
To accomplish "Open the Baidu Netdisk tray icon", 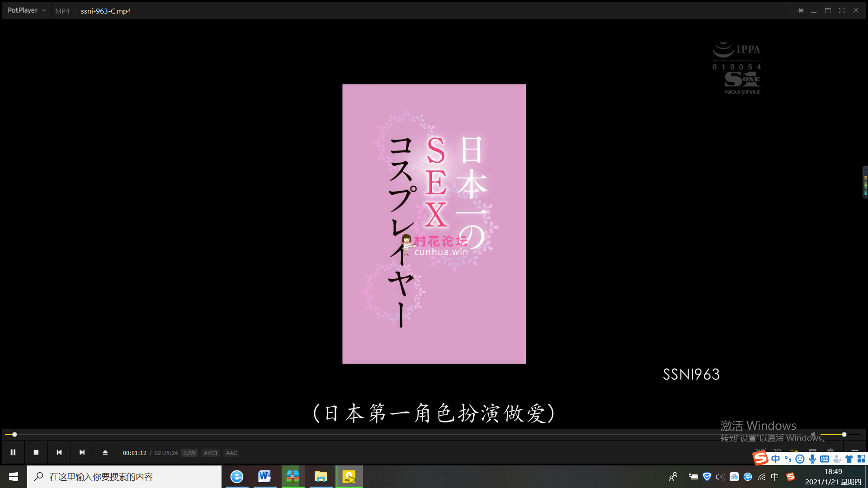I will (734, 477).
